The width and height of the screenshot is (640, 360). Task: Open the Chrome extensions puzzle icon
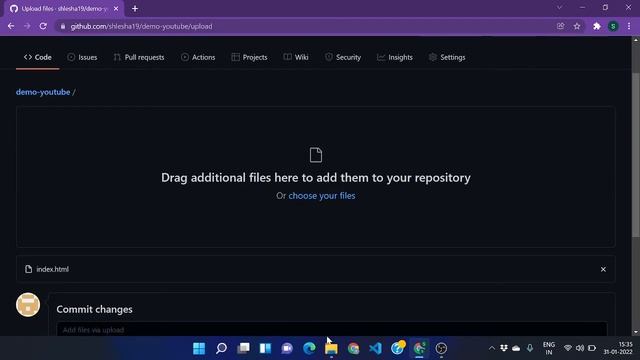coord(597,26)
